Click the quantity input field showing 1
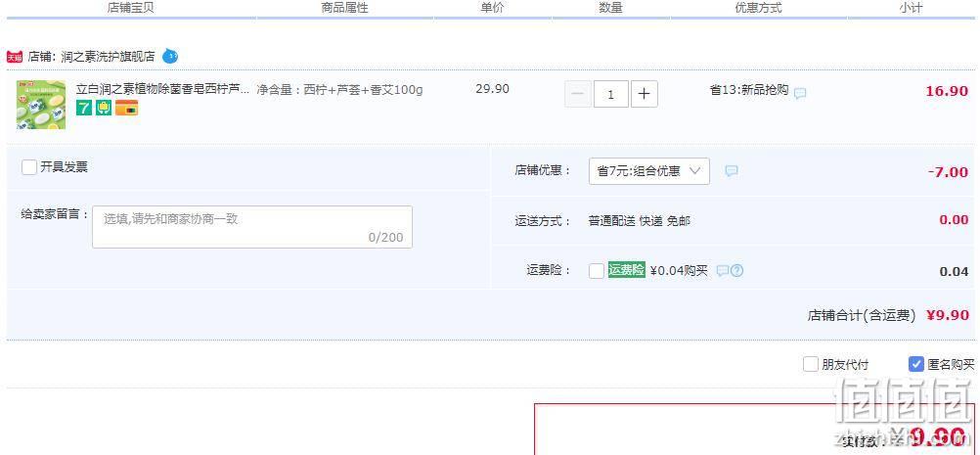The image size is (980, 455). [610, 94]
